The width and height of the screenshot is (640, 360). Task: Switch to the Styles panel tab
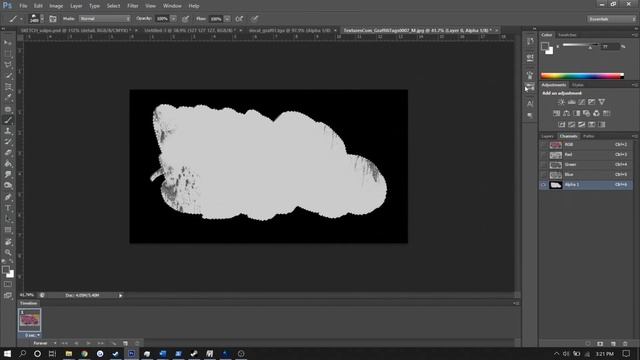coord(577,85)
